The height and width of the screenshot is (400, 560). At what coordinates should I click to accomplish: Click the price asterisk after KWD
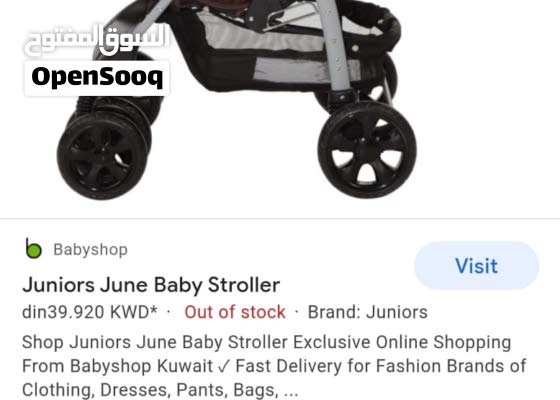pyautogui.click(x=154, y=309)
